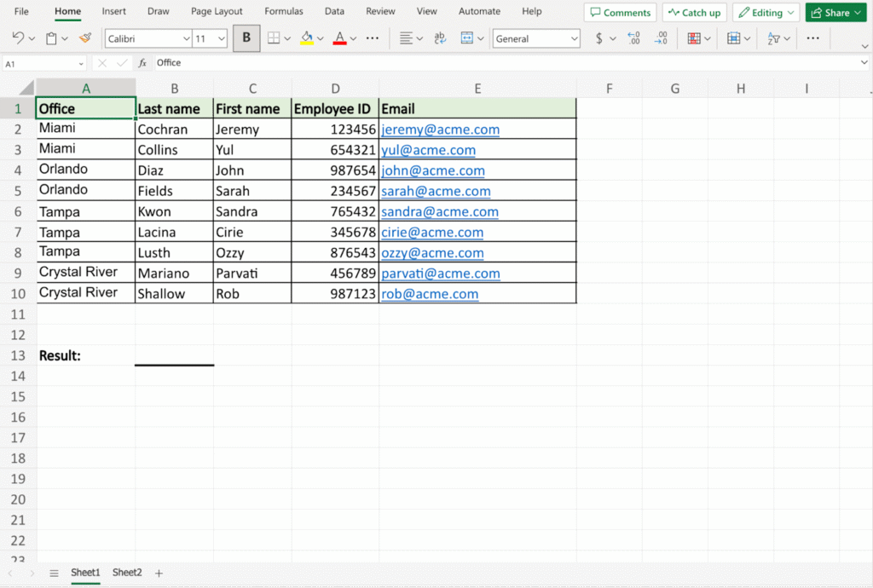Expand the formula bar chevron
Screen dimensions: 873x588
[x=864, y=63]
